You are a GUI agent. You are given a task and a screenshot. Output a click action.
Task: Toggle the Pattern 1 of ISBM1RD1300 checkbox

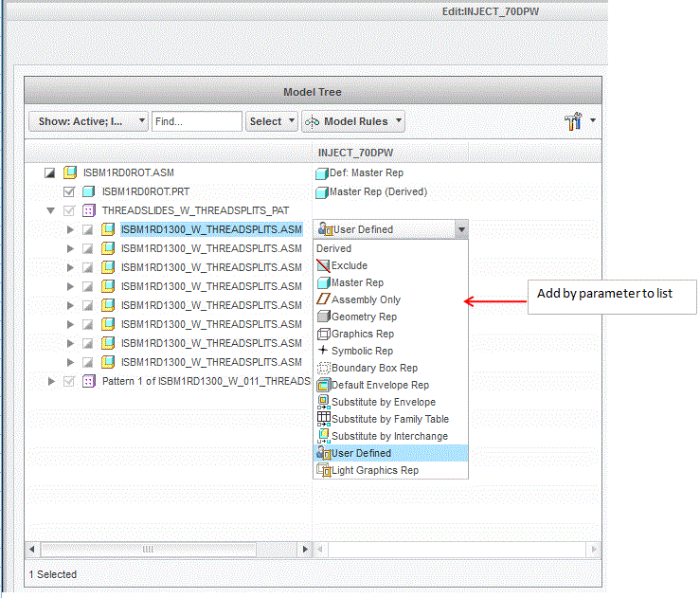pos(69,381)
